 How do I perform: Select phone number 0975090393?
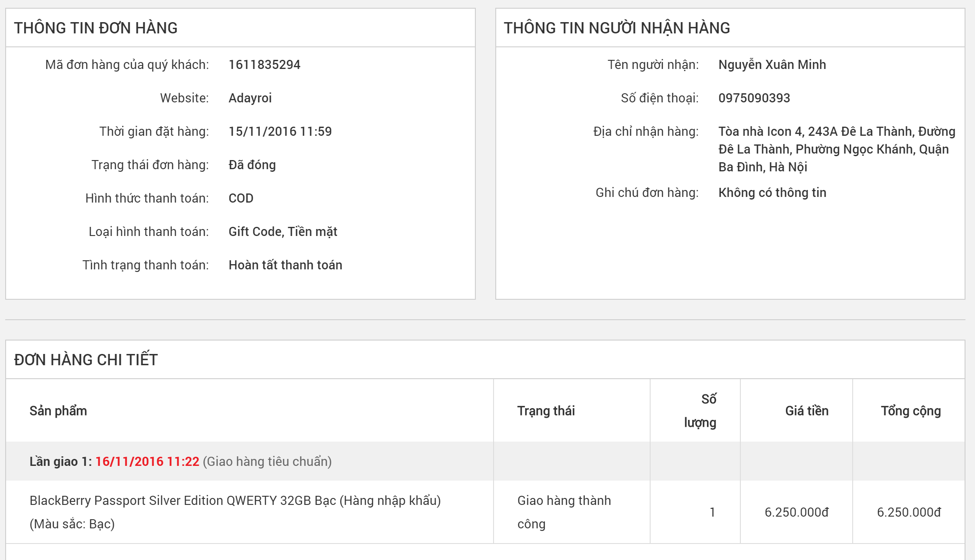click(x=754, y=98)
